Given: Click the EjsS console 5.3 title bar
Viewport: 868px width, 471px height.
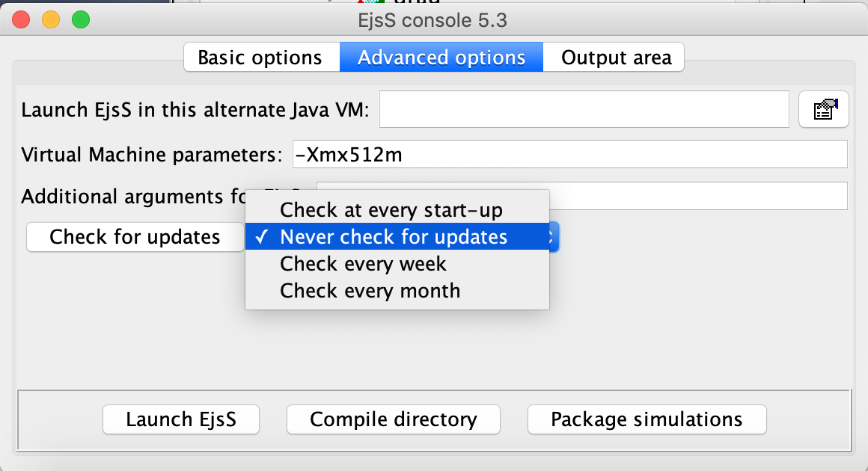Looking at the screenshot, I should (433, 20).
